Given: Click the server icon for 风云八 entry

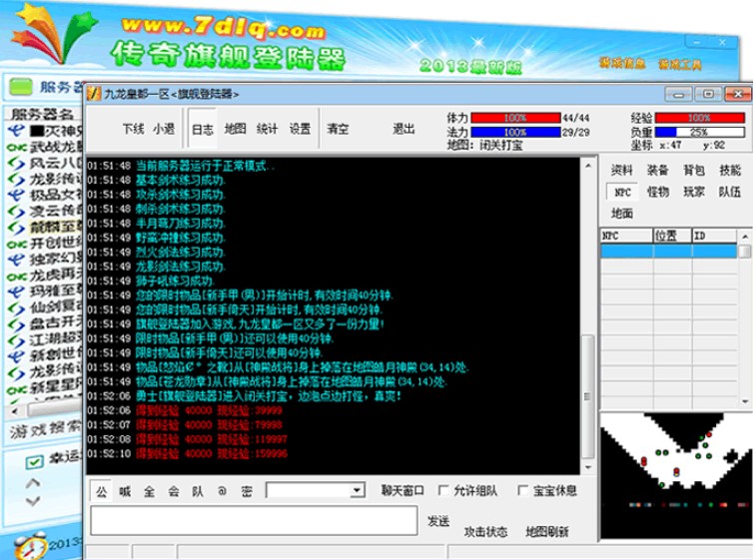Looking at the screenshot, I should coord(16,163).
